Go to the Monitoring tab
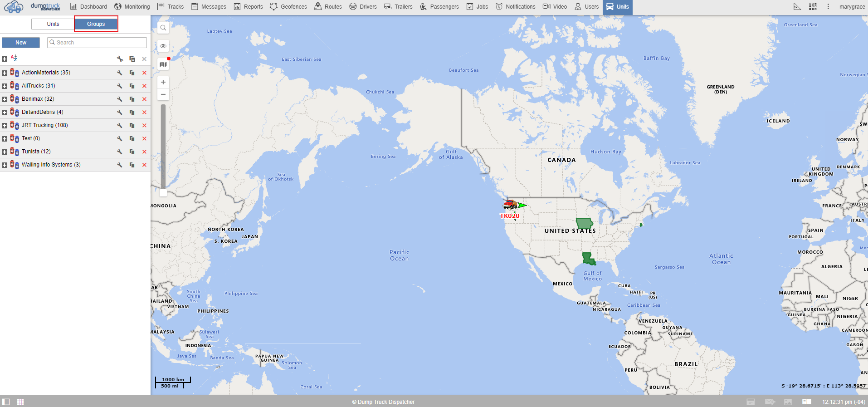The image size is (868, 407). tap(132, 6)
